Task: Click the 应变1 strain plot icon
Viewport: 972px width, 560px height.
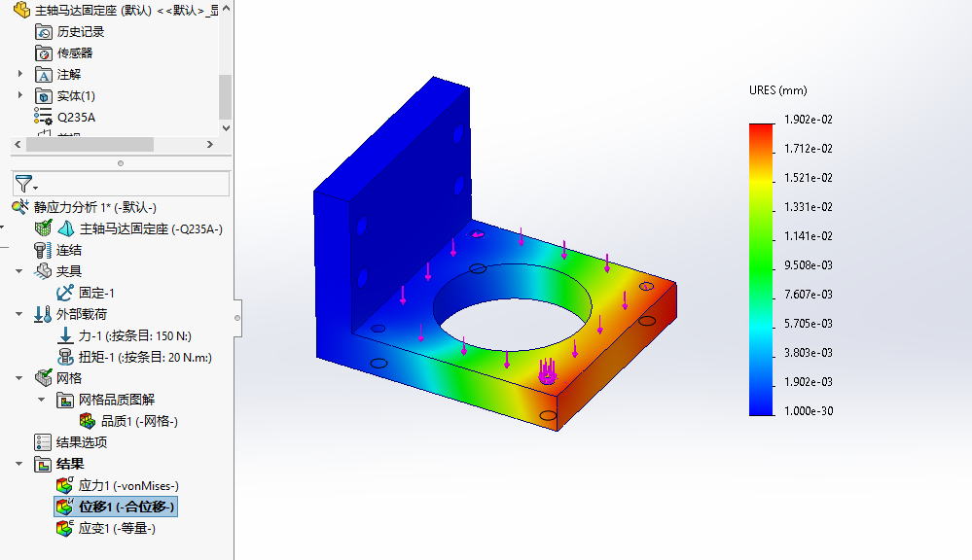Action: [x=65, y=528]
